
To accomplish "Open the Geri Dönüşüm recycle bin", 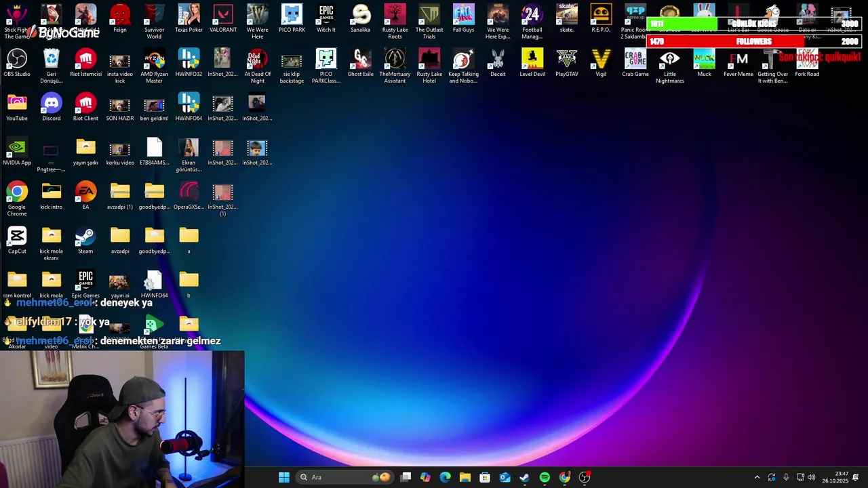I will point(52,66).
